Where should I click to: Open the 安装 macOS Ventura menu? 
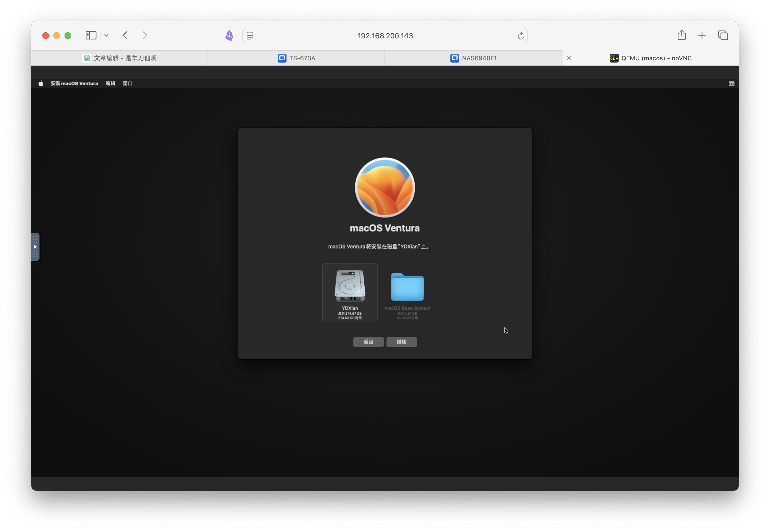[74, 83]
